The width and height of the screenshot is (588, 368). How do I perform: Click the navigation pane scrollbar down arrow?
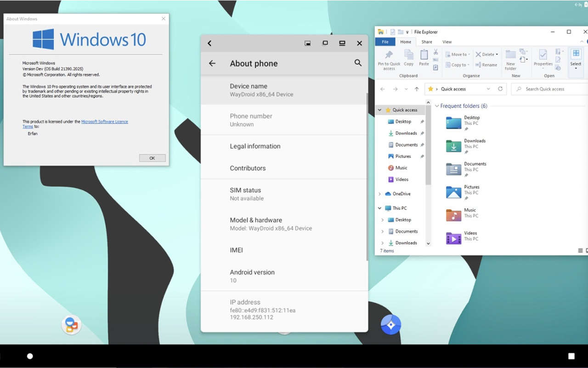(x=428, y=243)
